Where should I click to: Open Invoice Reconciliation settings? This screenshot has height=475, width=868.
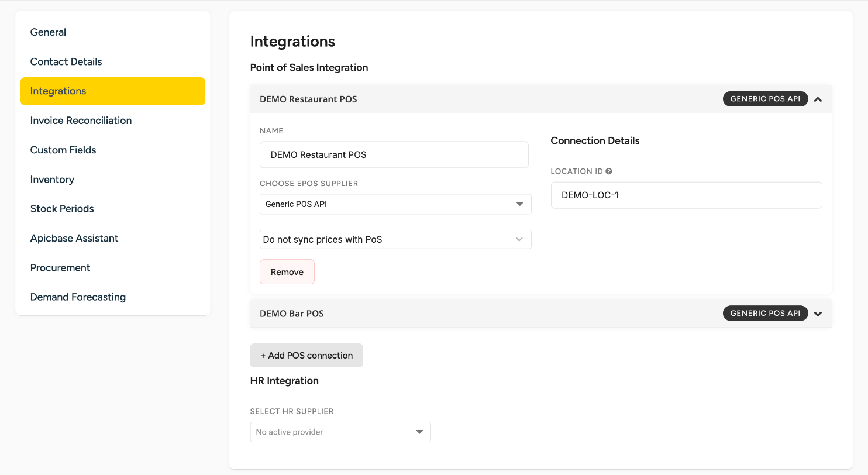[81, 121]
